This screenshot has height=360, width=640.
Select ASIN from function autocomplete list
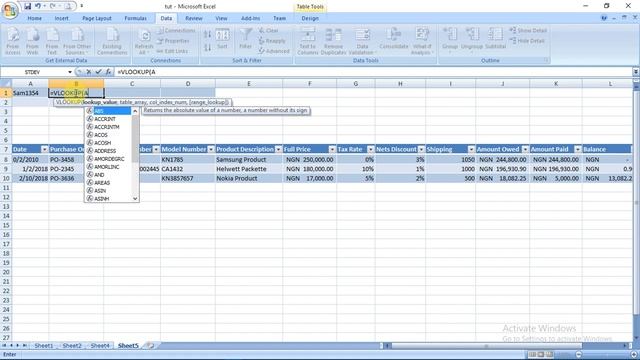pyautogui.click(x=108, y=191)
